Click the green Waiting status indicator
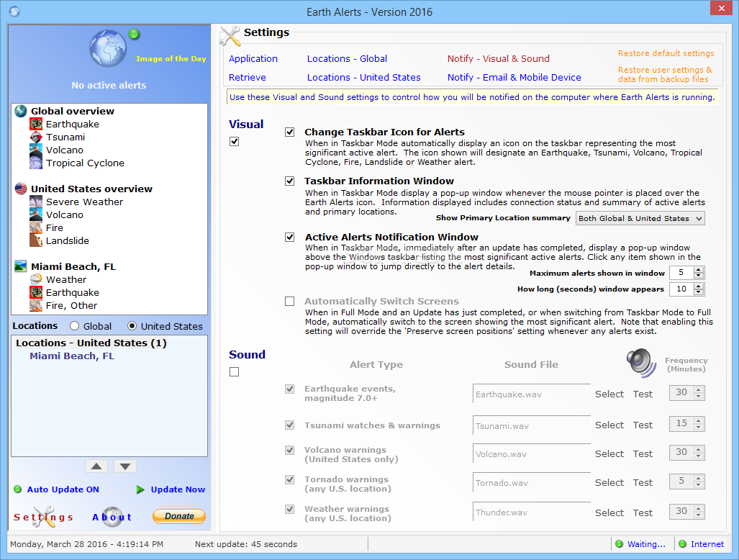This screenshot has width=739, height=560. [620, 544]
